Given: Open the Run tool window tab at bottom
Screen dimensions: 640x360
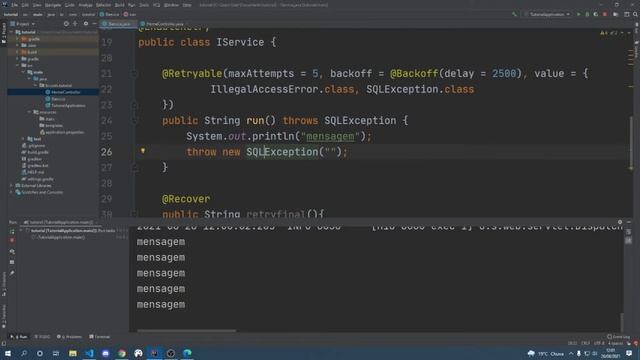Looking at the screenshot, I should (x=19, y=337).
